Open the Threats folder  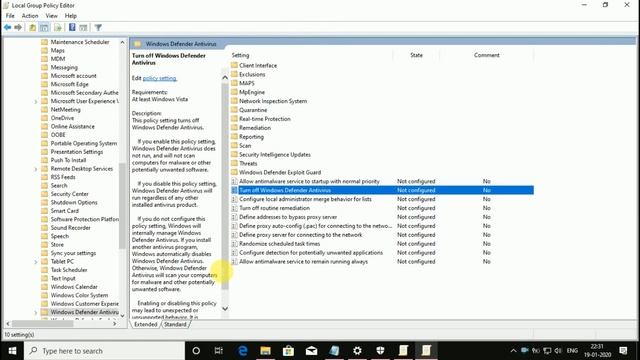click(244, 163)
